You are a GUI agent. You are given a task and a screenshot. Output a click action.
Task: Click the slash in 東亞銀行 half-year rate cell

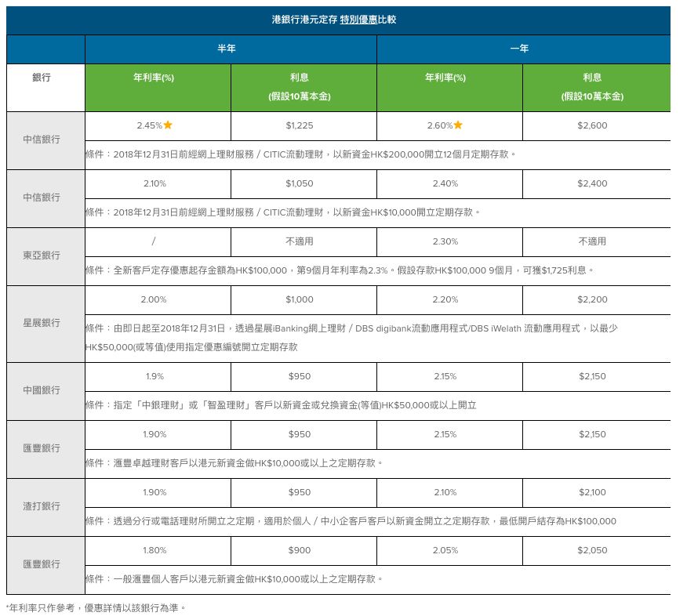click(x=154, y=241)
